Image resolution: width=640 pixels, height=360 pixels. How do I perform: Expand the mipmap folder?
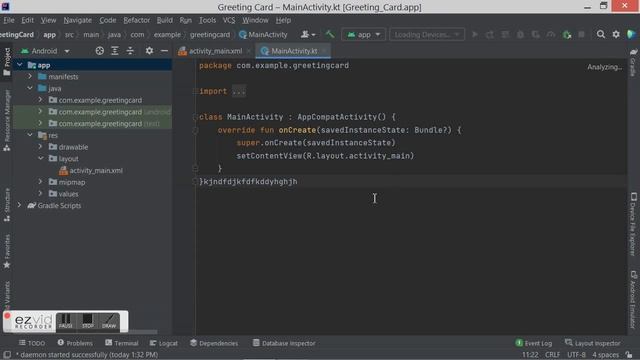click(40, 182)
